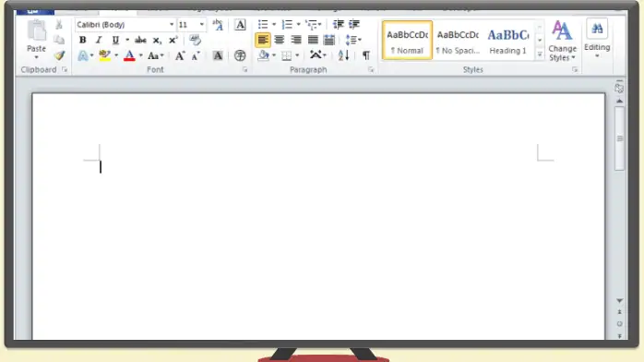
Task: Apply the Heading 1 style
Action: 508,41
